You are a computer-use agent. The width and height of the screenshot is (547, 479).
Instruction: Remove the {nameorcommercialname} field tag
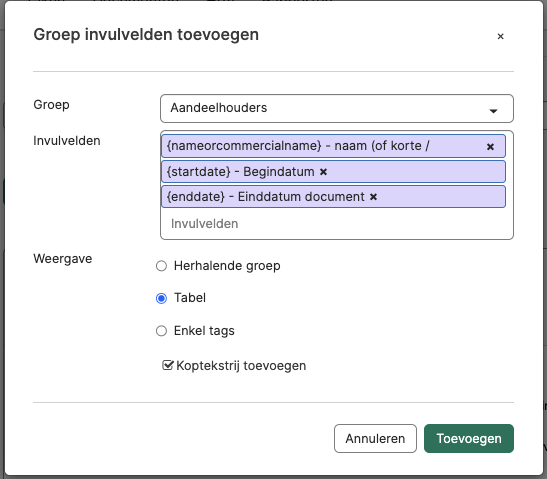pos(490,147)
